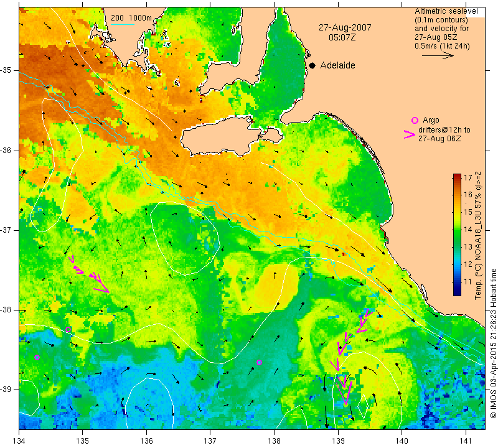
Task: Click the '05:07Z' time text
Action: tap(342, 38)
